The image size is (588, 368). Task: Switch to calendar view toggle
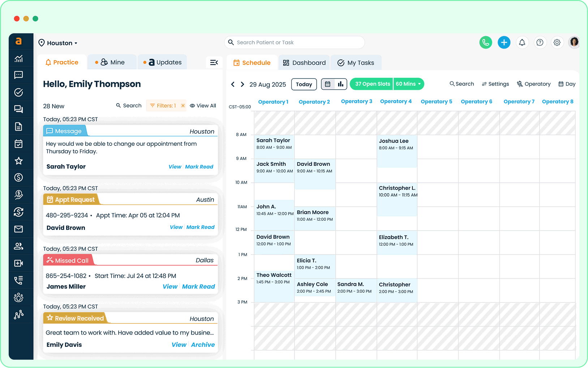click(328, 84)
